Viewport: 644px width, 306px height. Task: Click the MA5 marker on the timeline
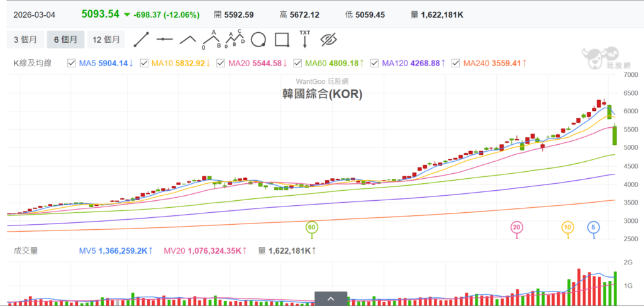tap(593, 227)
